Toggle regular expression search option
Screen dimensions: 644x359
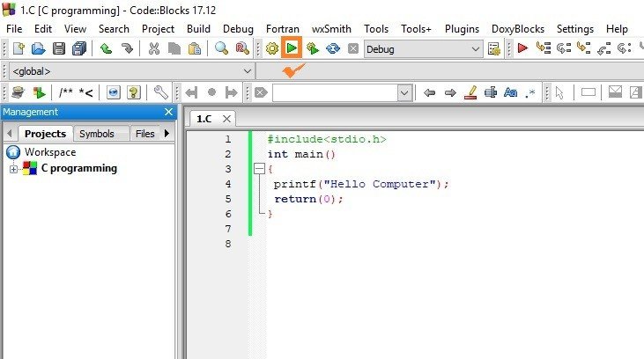click(x=530, y=92)
